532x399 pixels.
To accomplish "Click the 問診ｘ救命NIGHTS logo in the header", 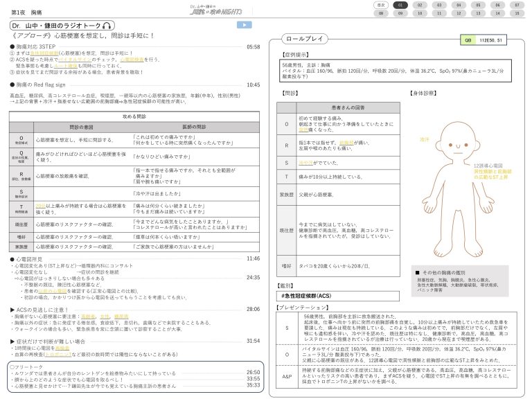I will [x=216, y=10].
